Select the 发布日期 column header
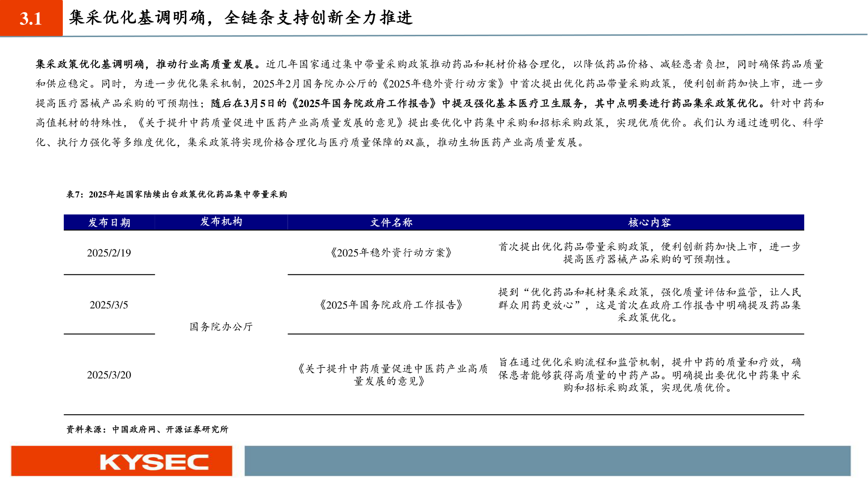The image size is (868, 488). [109, 222]
